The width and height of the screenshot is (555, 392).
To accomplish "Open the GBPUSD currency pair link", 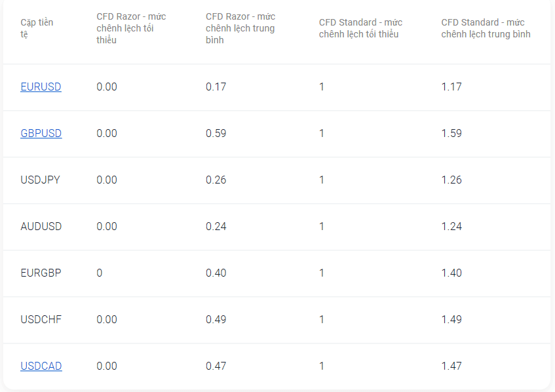I will pyautogui.click(x=41, y=133).
